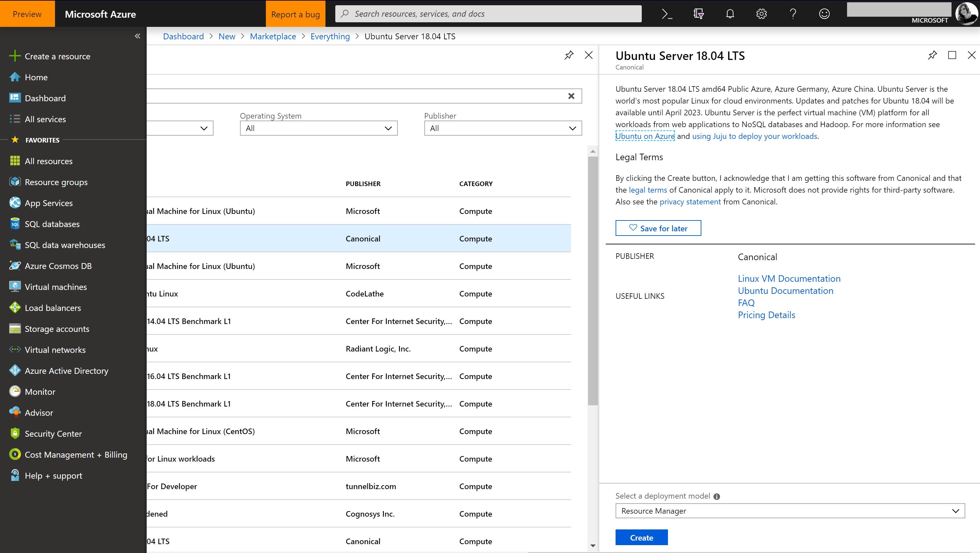Viewport: 980px width, 553px height.
Task: Click the Azure Active Directory icon
Action: 15,370
